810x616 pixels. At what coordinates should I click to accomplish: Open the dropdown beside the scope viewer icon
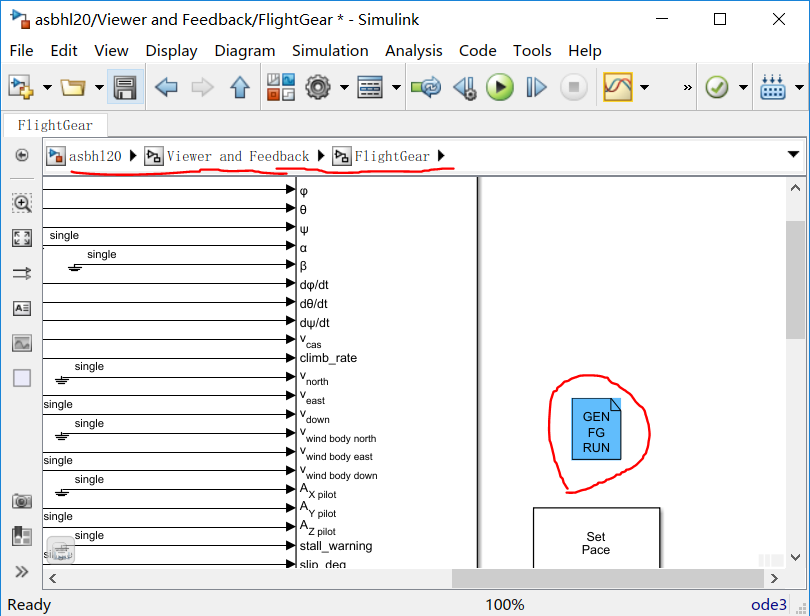(x=643, y=87)
